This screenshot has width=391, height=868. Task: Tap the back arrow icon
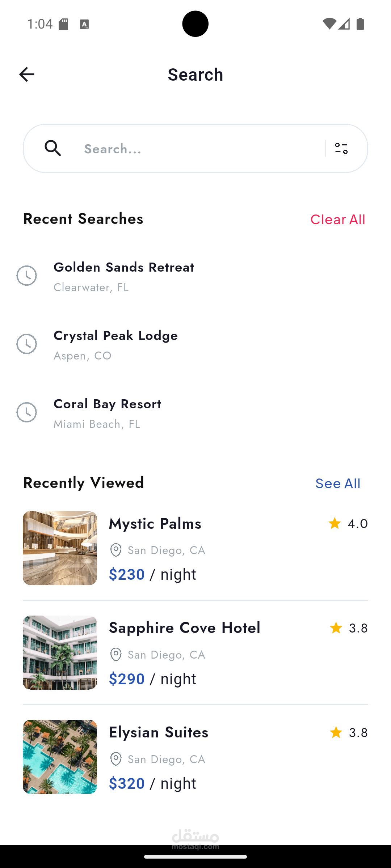tap(27, 75)
